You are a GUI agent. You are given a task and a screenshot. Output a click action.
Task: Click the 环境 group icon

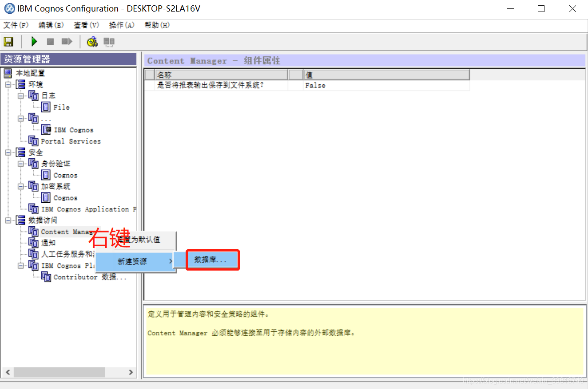click(21, 84)
